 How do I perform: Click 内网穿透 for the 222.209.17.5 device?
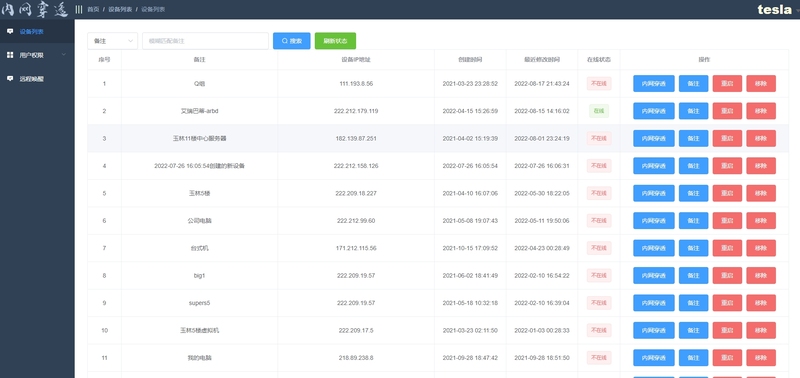click(654, 331)
